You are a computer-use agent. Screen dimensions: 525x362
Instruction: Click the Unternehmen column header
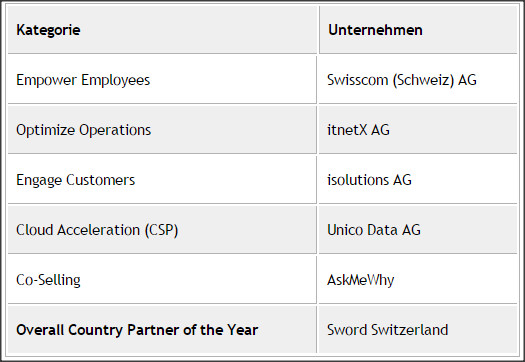point(418,29)
